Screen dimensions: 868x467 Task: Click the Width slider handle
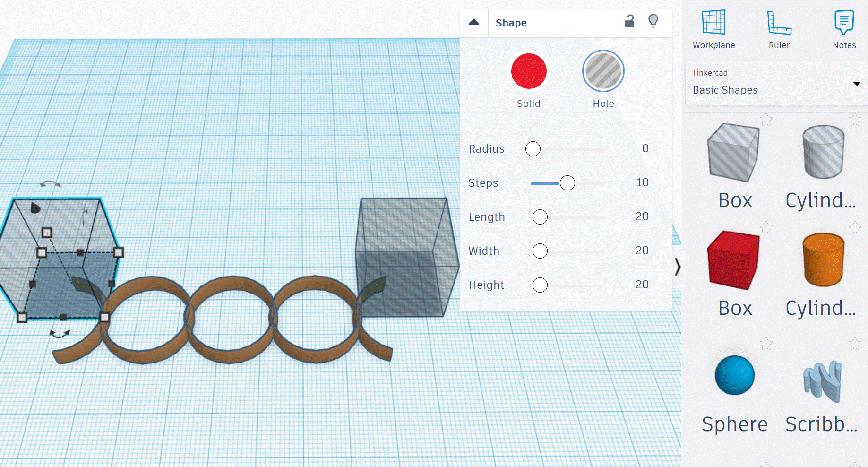540,251
